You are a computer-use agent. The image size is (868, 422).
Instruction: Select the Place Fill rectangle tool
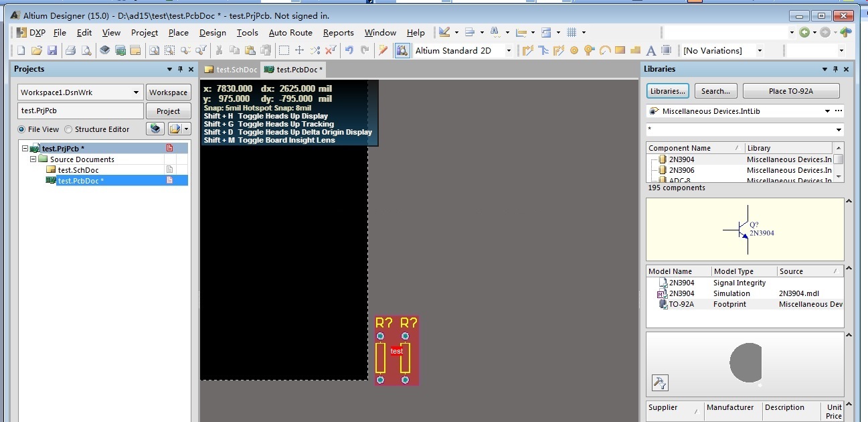(620, 50)
